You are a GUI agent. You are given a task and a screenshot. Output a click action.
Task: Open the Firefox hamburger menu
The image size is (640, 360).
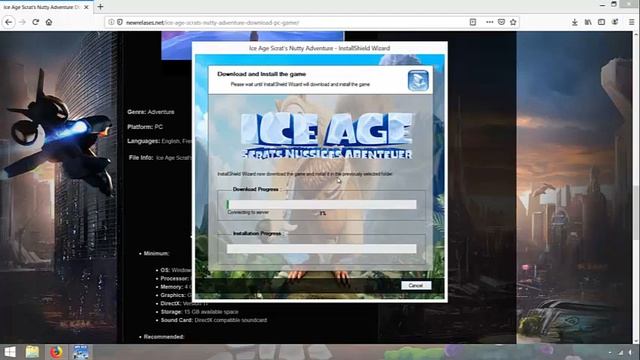click(631, 22)
